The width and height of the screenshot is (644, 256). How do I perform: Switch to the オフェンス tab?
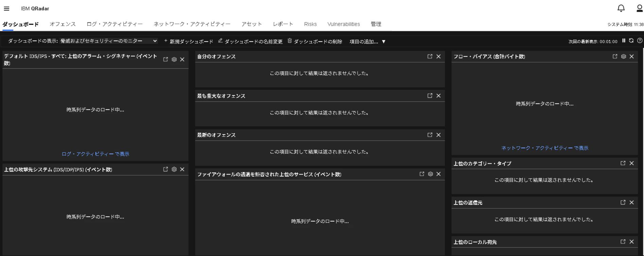63,24
